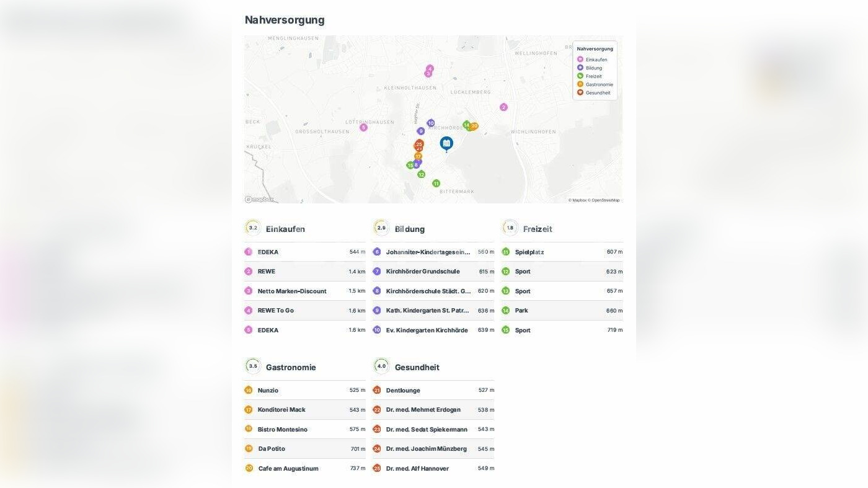Screen dimensions: 868x488
Task: Click pink map marker 2 near Lücklemberg
Action: pos(503,107)
